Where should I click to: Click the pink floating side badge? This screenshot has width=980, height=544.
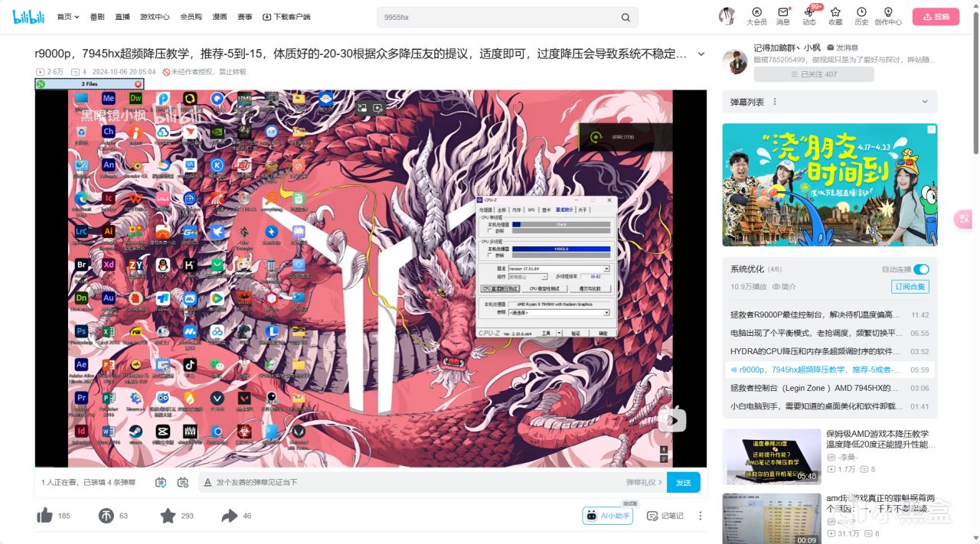pyautogui.click(x=963, y=220)
